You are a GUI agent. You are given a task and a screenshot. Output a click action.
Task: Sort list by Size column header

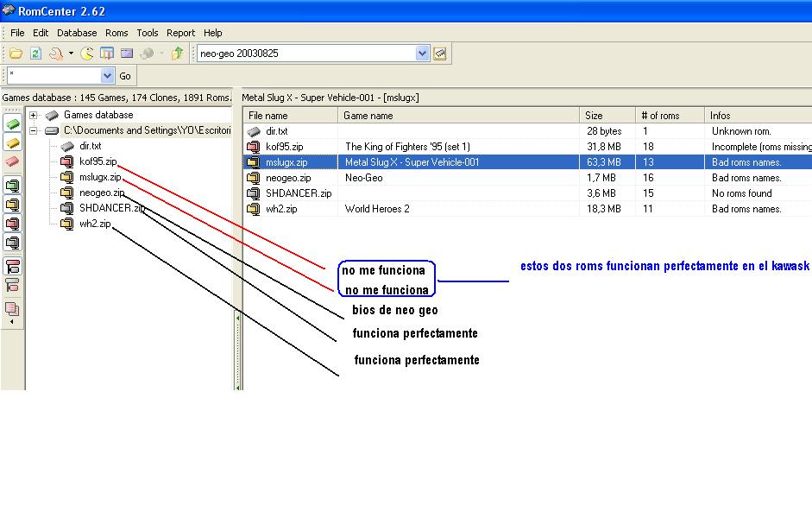tap(607, 116)
